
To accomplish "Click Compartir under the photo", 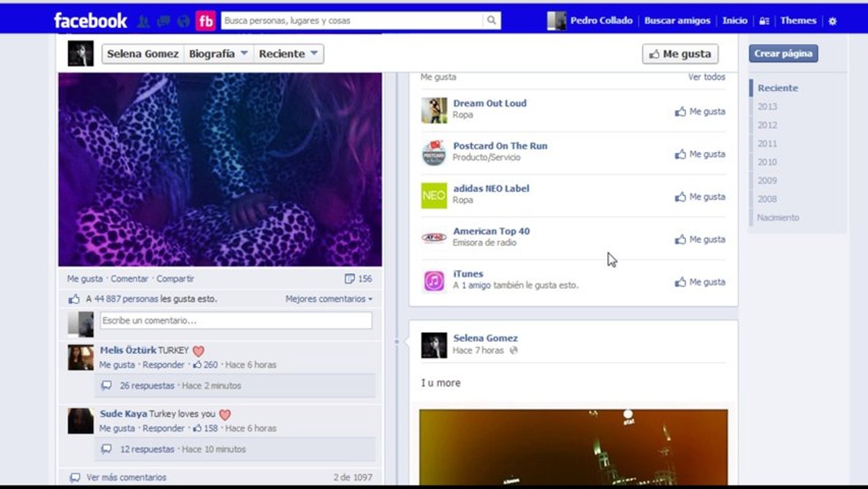I will (x=175, y=278).
